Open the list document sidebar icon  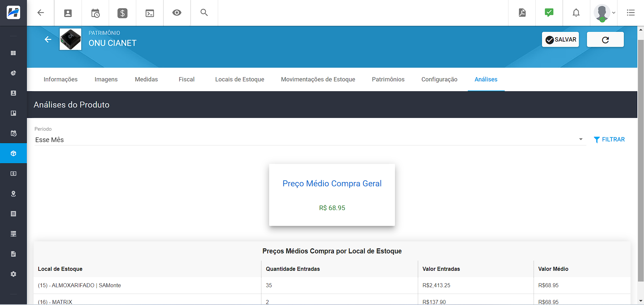click(x=13, y=214)
